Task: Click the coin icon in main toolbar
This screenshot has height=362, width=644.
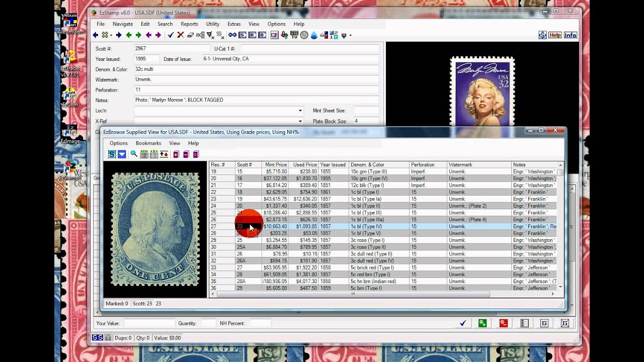Action: point(304,35)
